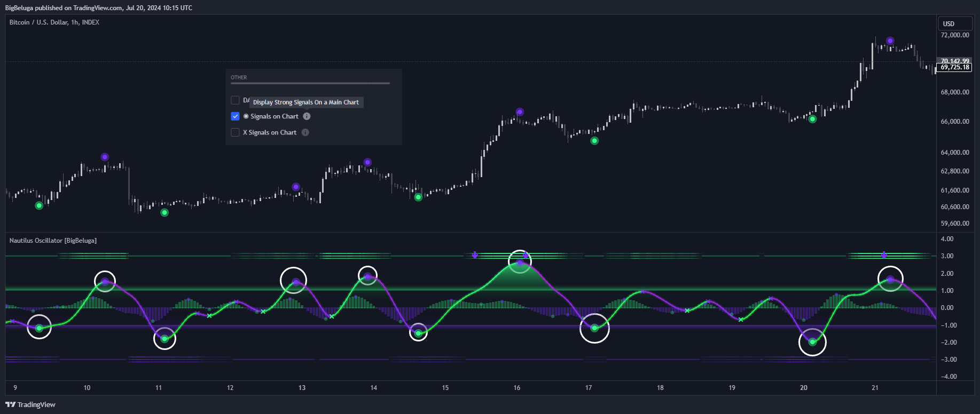
Task: Click the 69,725.18 current price label
Action: point(955,67)
